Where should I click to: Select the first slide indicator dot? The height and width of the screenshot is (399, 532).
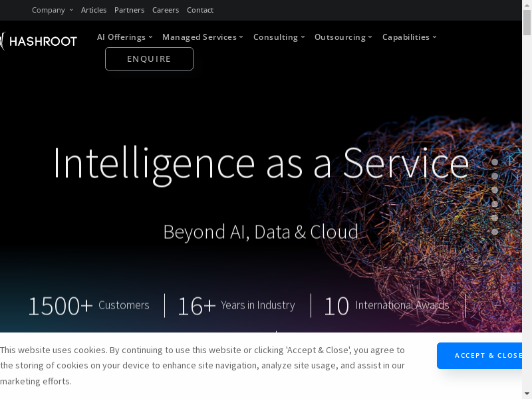(495, 162)
